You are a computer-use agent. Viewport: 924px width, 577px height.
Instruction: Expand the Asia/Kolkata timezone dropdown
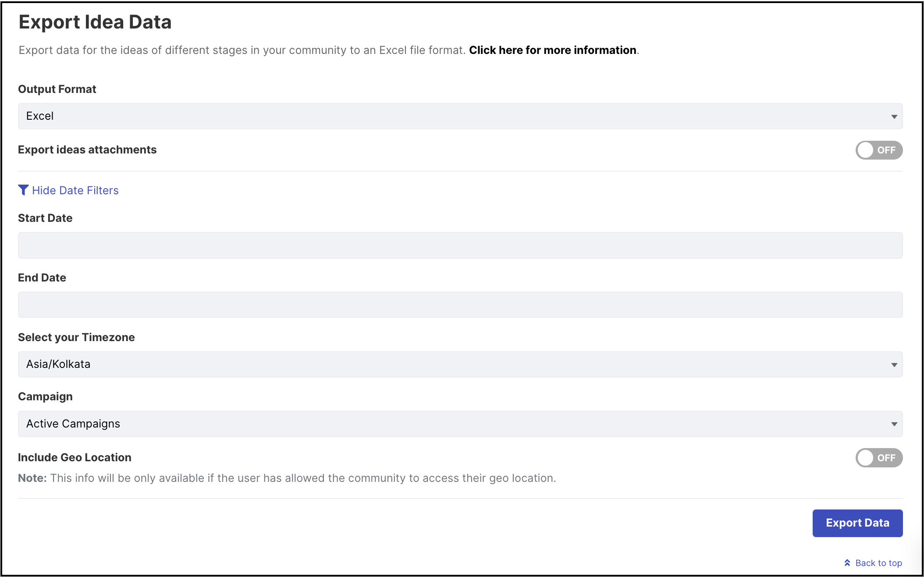point(460,364)
